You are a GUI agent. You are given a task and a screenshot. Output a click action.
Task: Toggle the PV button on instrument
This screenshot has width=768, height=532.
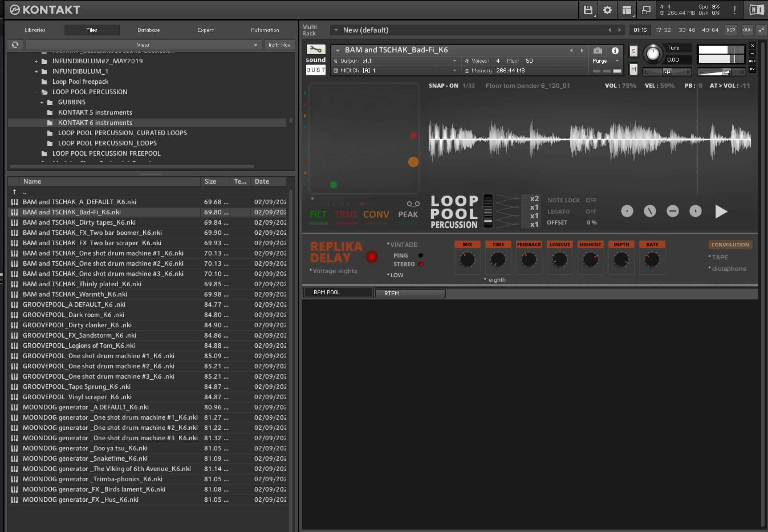pyautogui.click(x=752, y=69)
